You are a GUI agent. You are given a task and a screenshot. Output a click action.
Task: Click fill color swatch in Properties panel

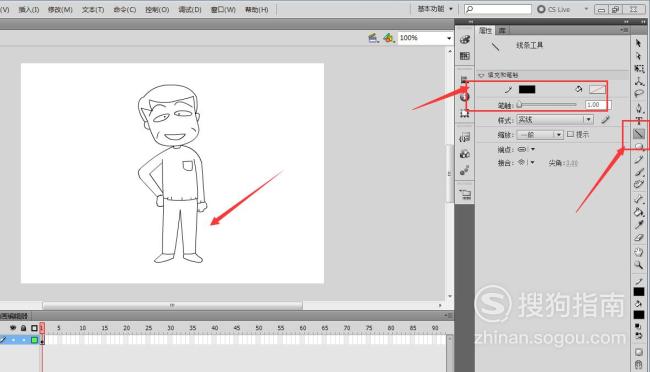(597, 90)
